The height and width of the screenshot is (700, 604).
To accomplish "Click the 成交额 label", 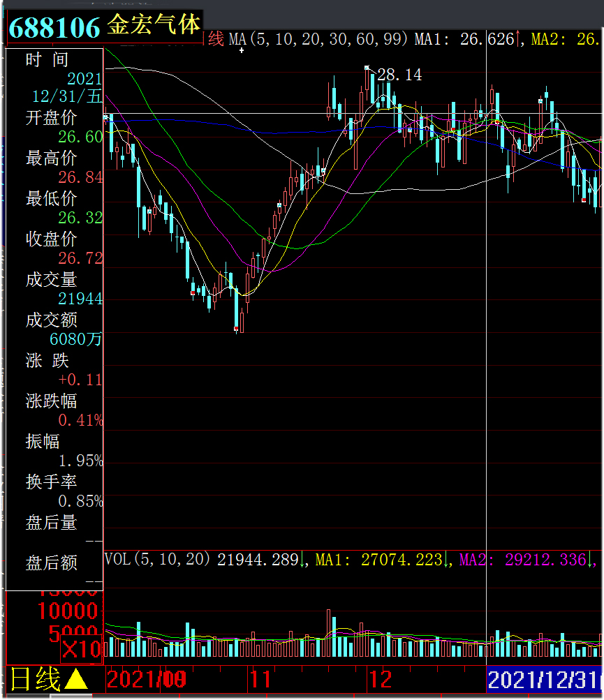I will click(x=51, y=320).
